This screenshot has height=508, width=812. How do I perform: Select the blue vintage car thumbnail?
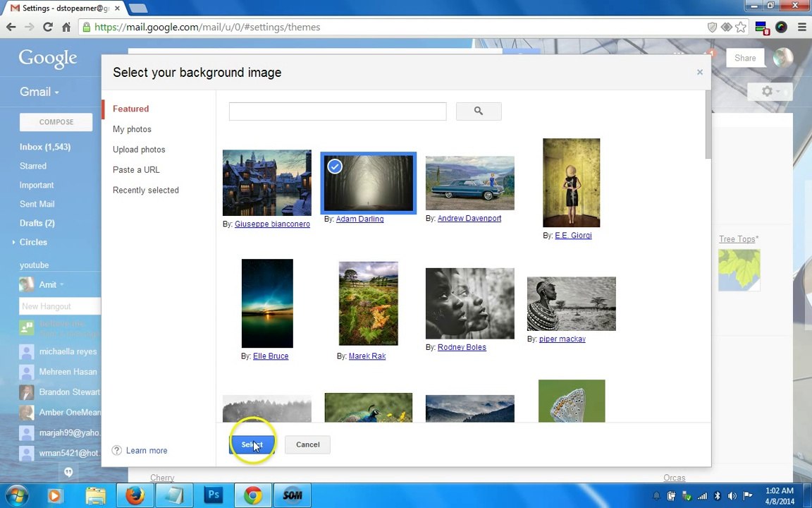(x=469, y=183)
